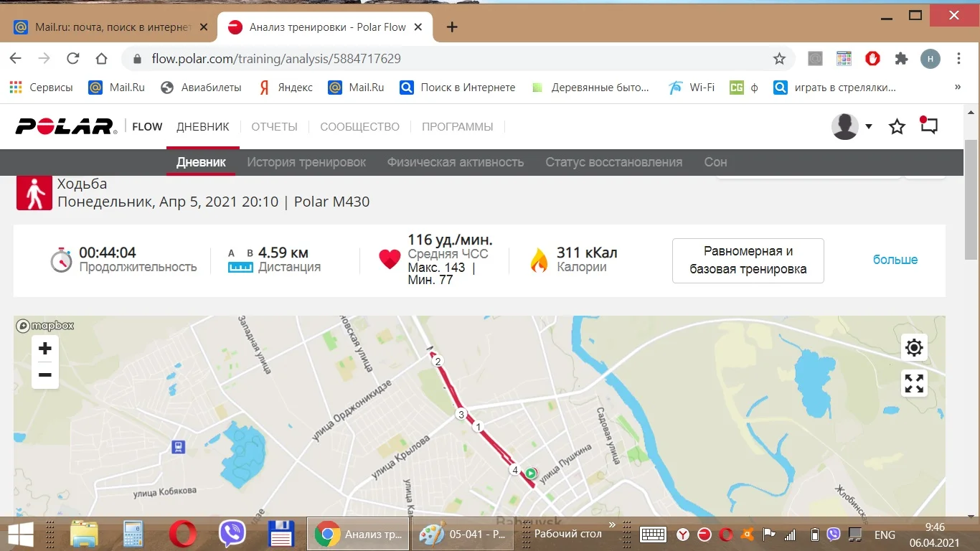
Task: Click the flow.polar.com address bar
Action: 459,59
